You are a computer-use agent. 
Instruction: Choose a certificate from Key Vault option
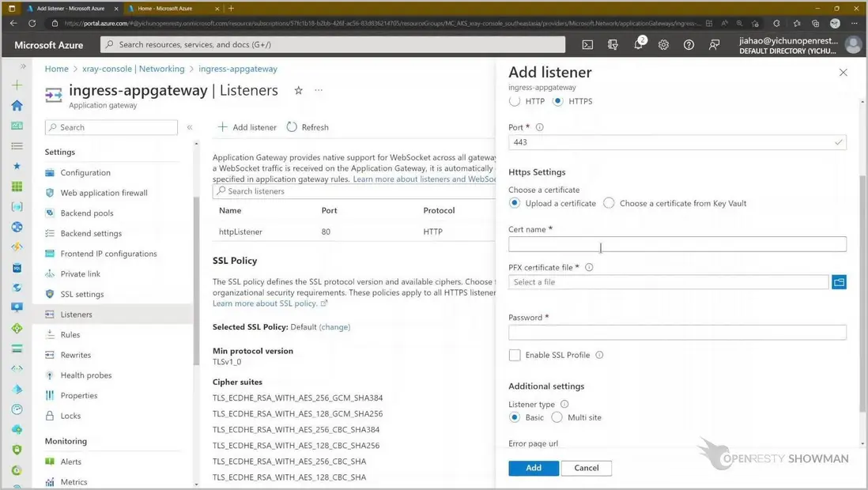(x=609, y=203)
